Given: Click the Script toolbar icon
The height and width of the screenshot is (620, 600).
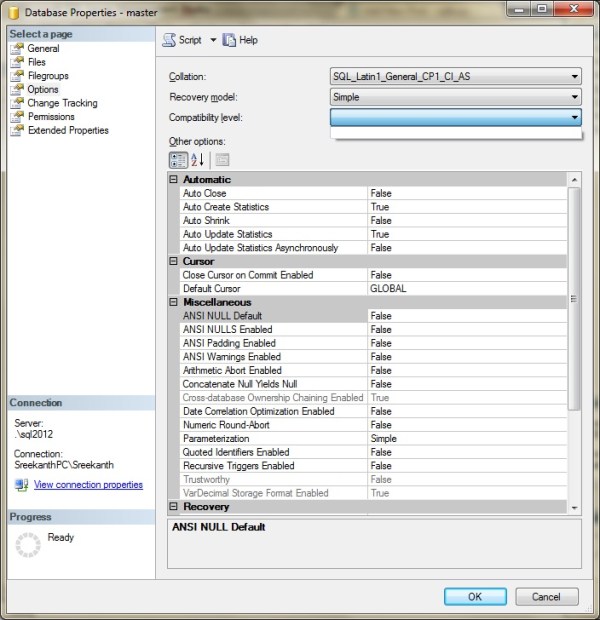Looking at the screenshot, I should [x=168, y=40].
